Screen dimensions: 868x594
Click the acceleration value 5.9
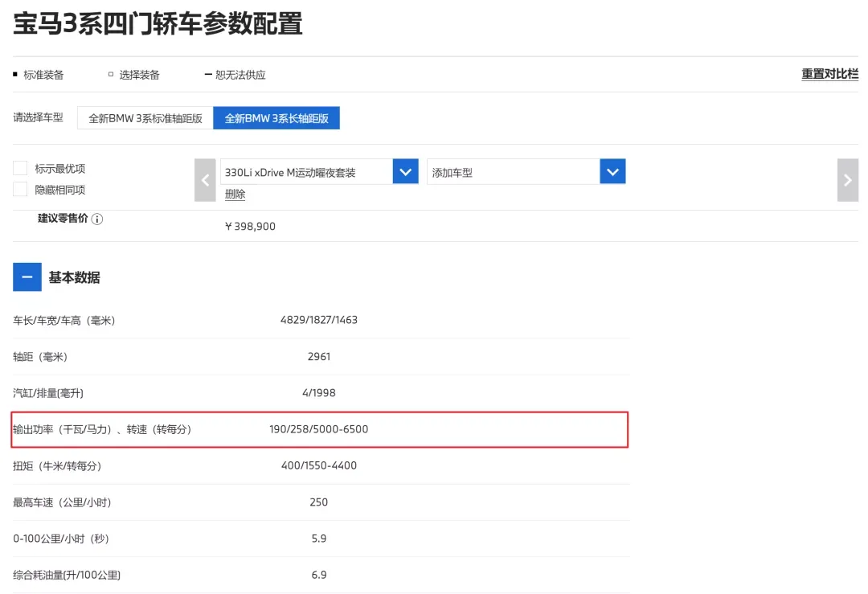point(319,539)
